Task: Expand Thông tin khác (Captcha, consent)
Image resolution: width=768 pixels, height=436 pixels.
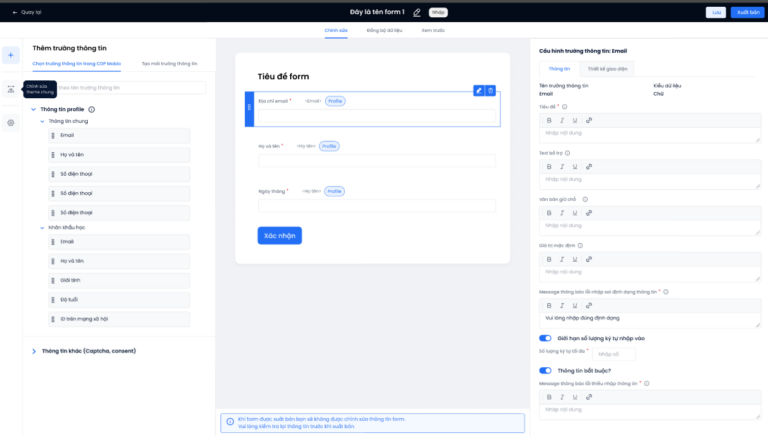Action: [34, 351]
